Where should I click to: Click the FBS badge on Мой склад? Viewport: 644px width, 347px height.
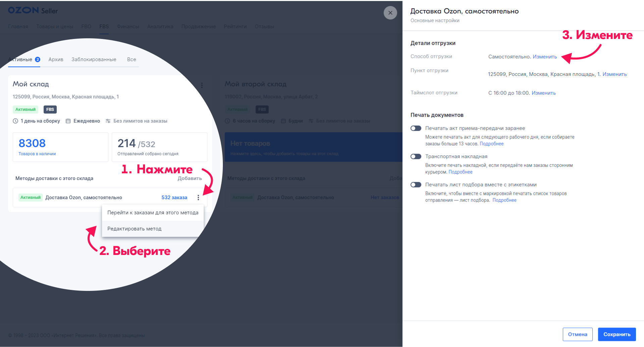(50, 110)
